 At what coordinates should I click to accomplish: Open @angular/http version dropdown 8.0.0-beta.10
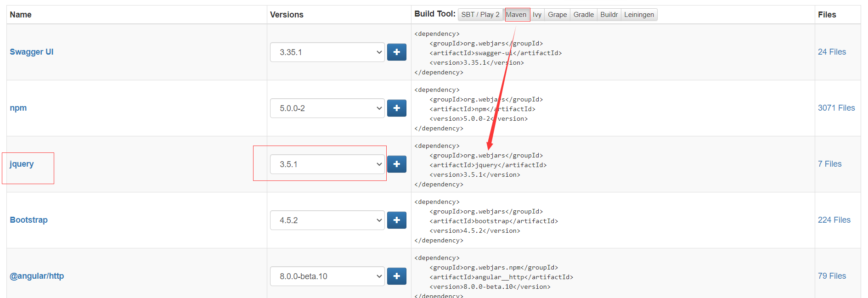point(327,276)
